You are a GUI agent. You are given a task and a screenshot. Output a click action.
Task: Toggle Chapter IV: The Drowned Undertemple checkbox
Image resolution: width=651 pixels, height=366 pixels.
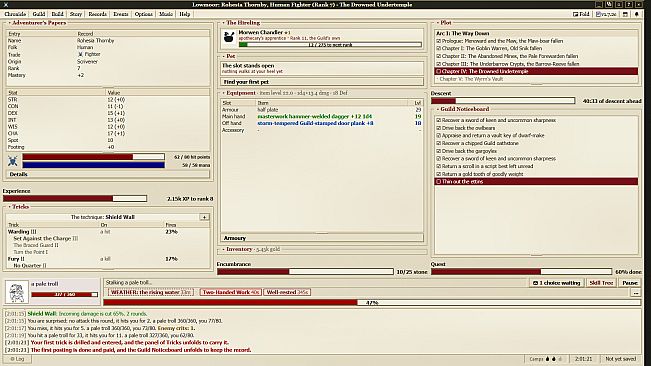coord(439,71)
